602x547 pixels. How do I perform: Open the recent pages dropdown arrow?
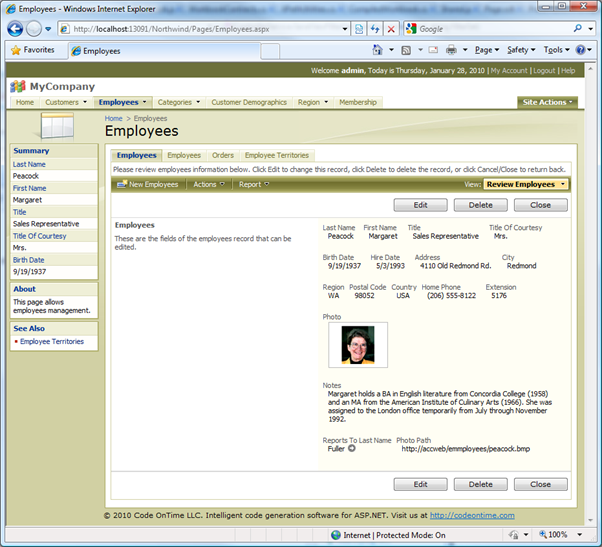[48, 29]
